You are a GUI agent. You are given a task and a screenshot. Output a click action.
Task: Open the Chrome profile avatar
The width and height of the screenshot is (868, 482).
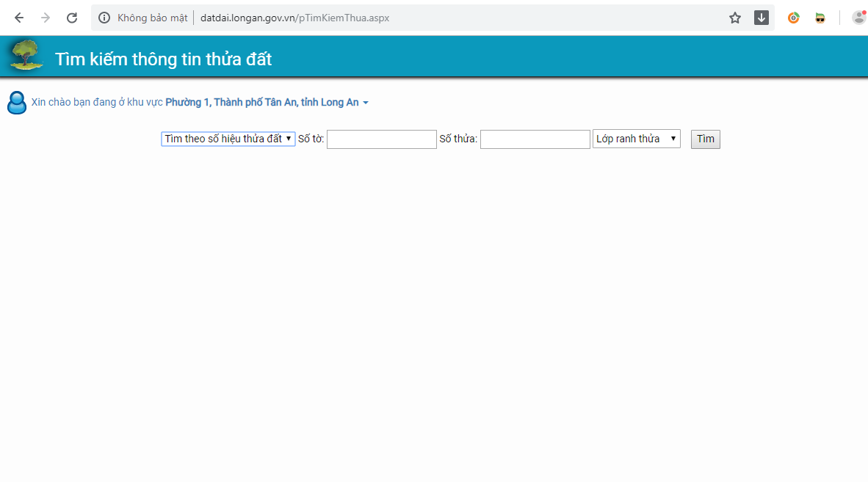pos(858,18)
